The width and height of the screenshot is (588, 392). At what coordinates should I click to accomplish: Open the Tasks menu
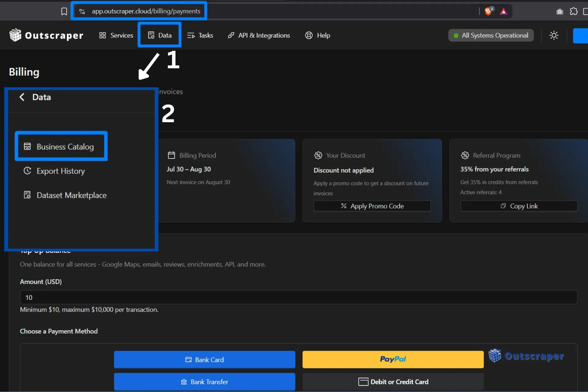point(200,35)
